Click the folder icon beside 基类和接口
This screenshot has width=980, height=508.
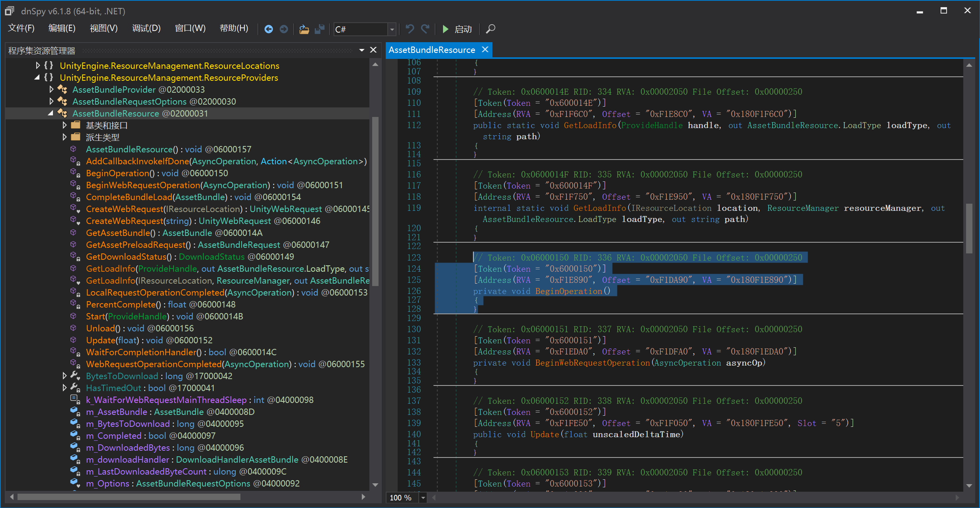pyautogui.click(x=76, y=125)
